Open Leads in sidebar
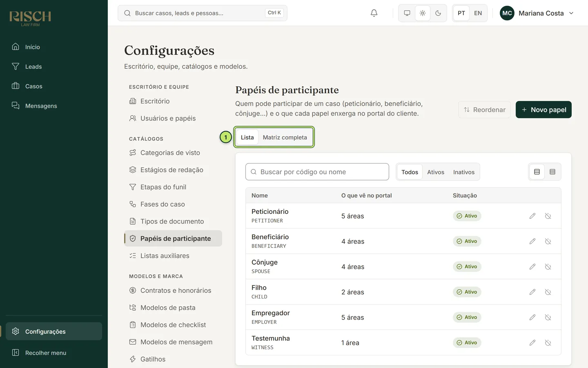Screen dimensions: 588x368 coord(54,67)
